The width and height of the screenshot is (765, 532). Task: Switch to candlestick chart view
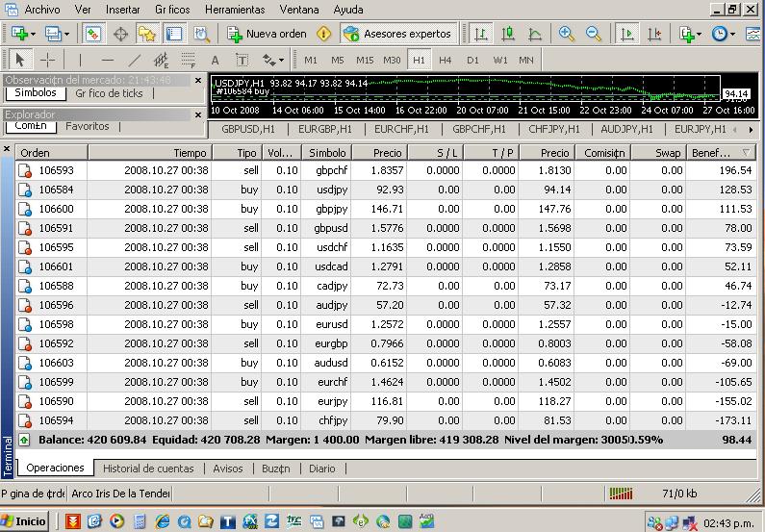coord(508,34)
